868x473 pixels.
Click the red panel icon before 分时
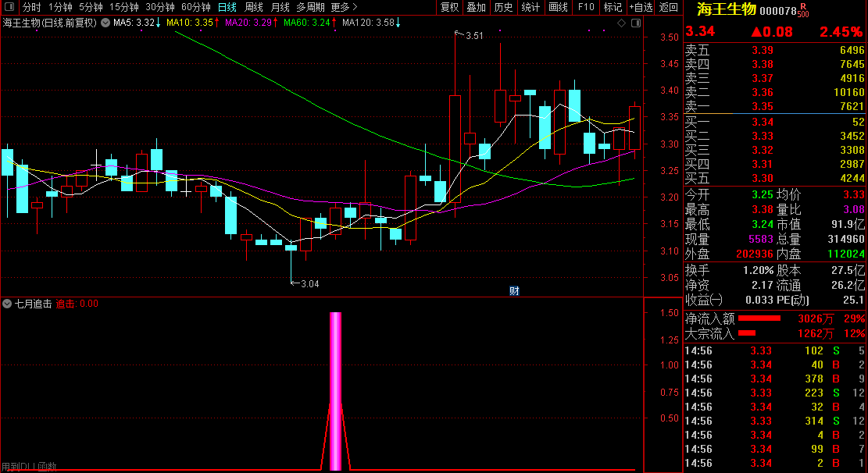tap(10, 7)
